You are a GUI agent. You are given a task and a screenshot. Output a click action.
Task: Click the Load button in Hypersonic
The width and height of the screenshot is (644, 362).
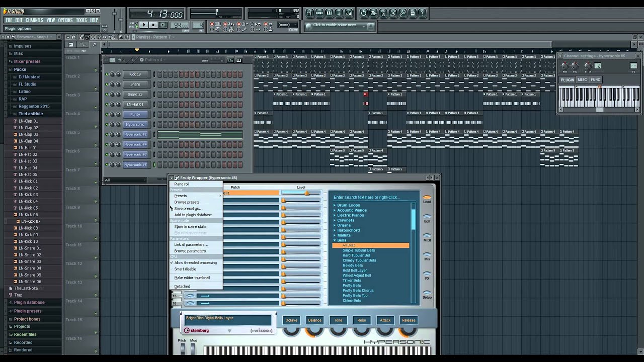point(427,199)
